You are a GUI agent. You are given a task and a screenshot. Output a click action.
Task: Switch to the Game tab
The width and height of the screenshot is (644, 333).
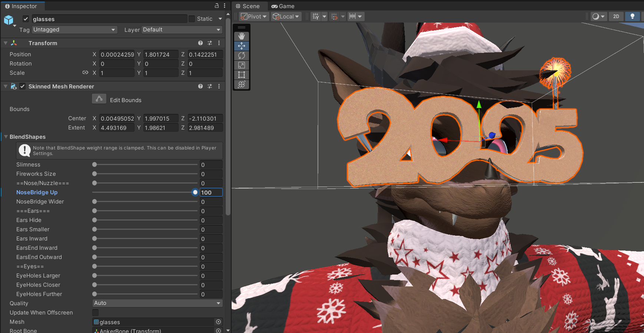coord(283,6)
